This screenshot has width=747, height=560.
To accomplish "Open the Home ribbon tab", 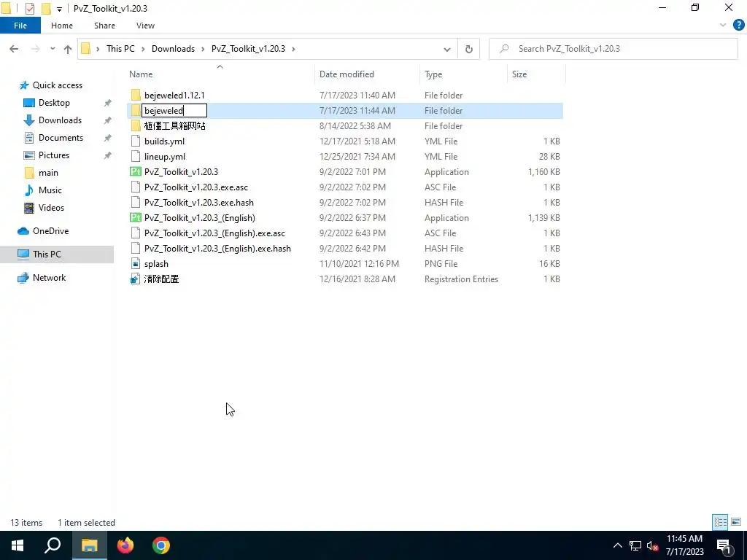I will [62, 26].
